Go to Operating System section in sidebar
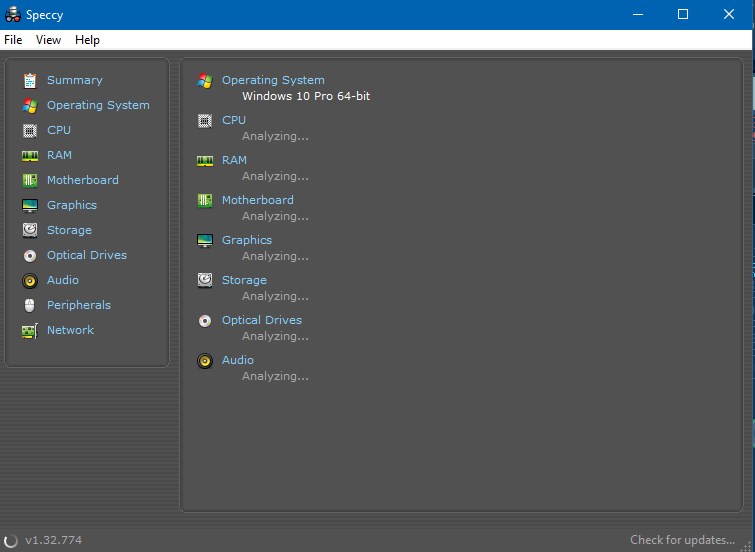 click(98, 105)
